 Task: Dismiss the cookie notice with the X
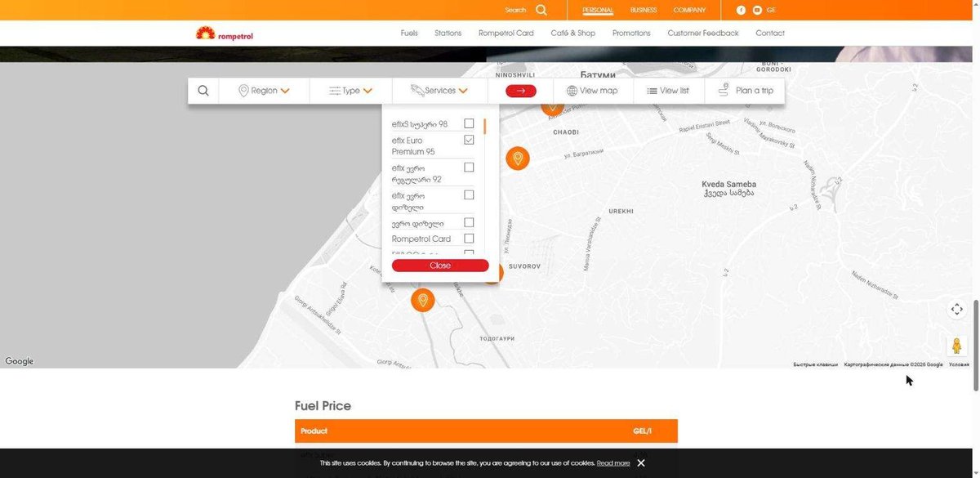click(641, 462)
